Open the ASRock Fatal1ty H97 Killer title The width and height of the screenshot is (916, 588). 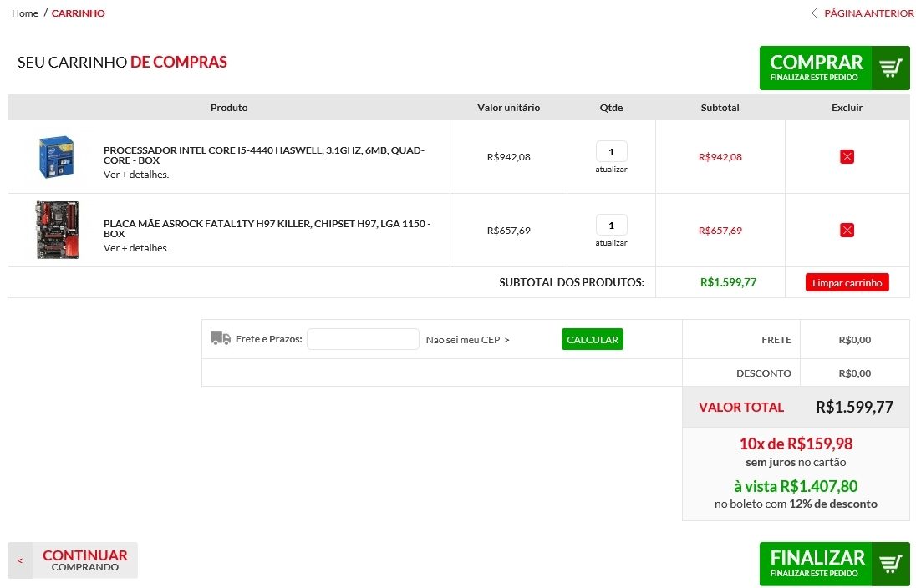click(x=267, y=228)
